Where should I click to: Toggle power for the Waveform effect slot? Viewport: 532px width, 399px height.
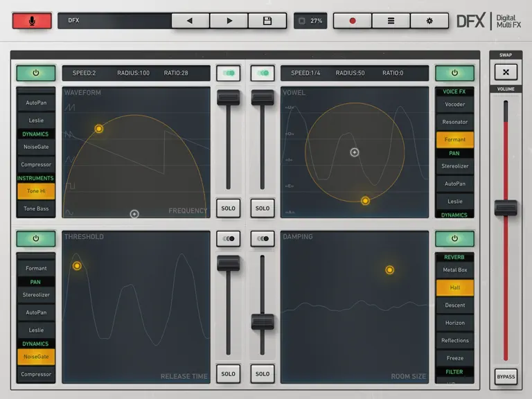[x=35, y=73]
